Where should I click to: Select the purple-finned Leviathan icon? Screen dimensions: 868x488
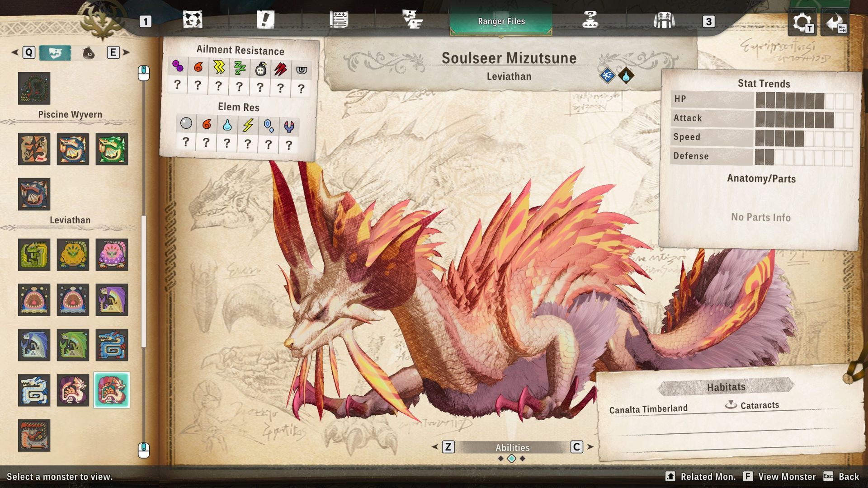pos(112,300)
